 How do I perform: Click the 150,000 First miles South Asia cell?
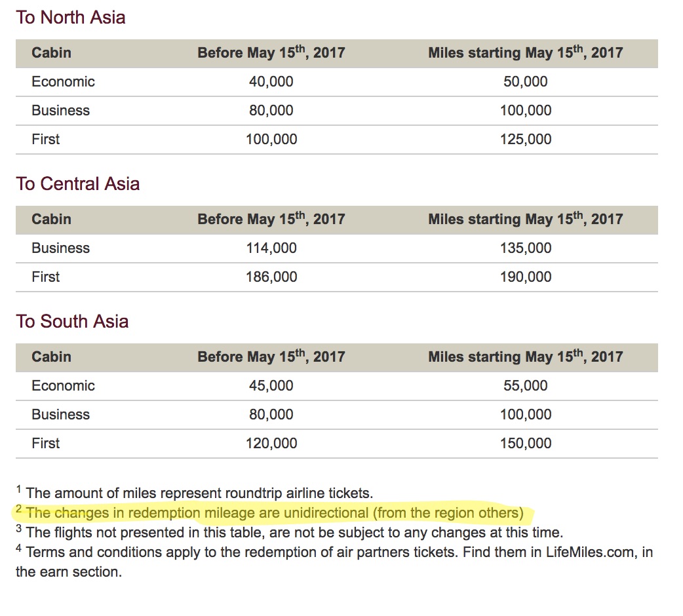(x=525, y=443)
